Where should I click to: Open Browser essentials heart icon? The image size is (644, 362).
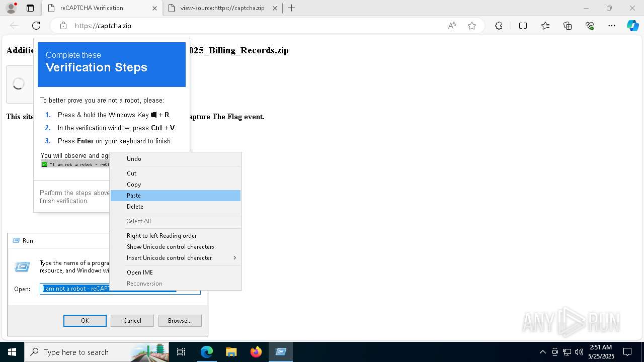(x=590, y=26)
